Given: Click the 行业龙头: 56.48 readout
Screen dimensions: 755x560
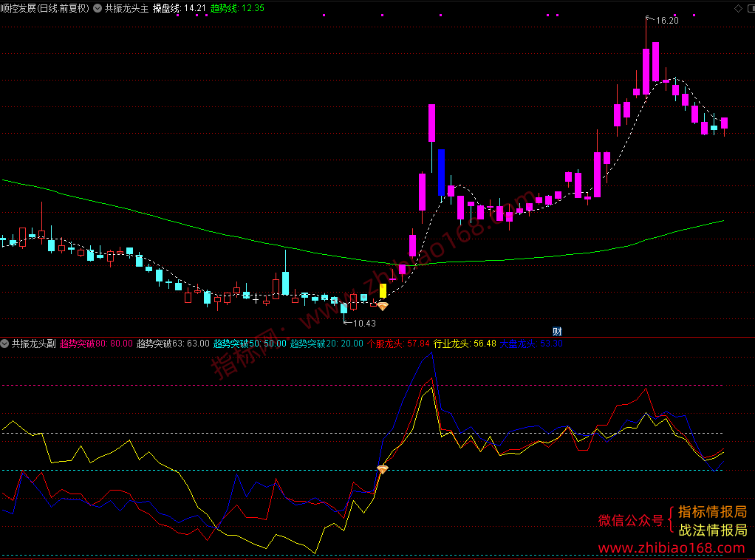Looking at the screenshot, I should pyautogui.click(x=465, y=344).
